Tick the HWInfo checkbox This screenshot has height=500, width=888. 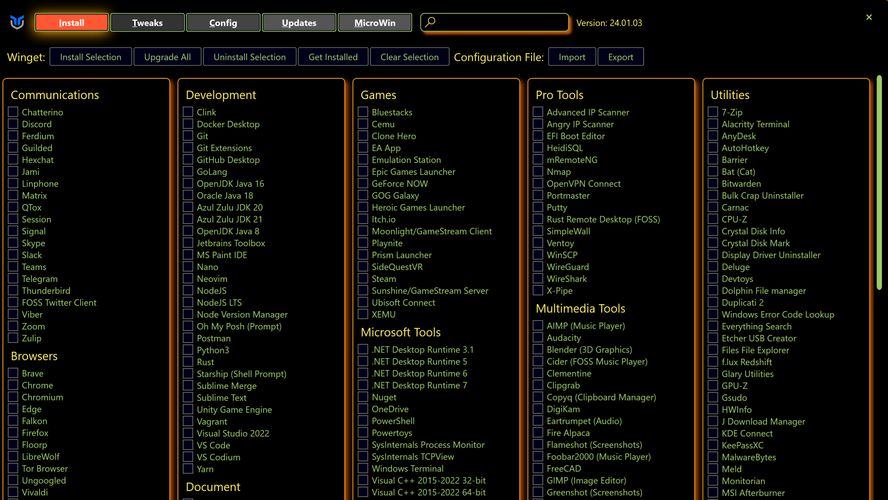click(713, 409)
